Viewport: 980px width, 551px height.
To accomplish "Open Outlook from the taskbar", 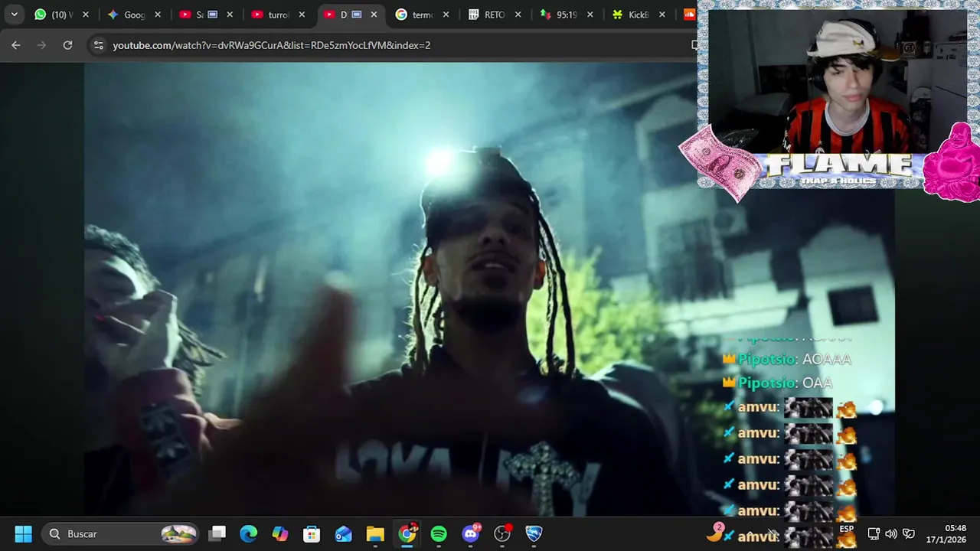I will click(x=343, y=533).
